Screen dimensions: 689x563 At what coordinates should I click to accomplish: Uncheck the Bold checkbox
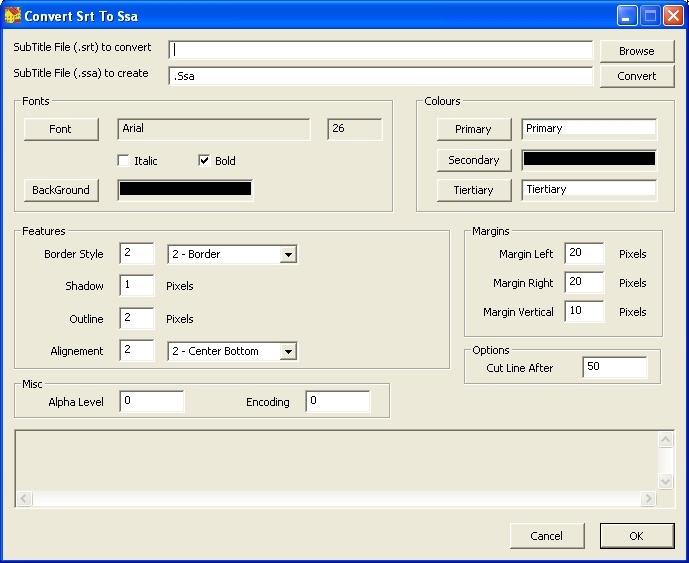[204, 160]
